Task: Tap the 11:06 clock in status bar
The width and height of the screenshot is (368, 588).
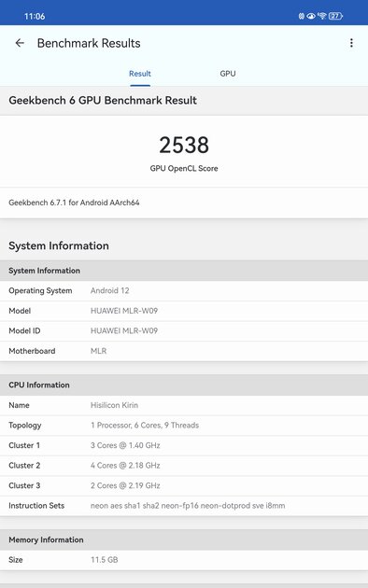Action: coord(35,16)
